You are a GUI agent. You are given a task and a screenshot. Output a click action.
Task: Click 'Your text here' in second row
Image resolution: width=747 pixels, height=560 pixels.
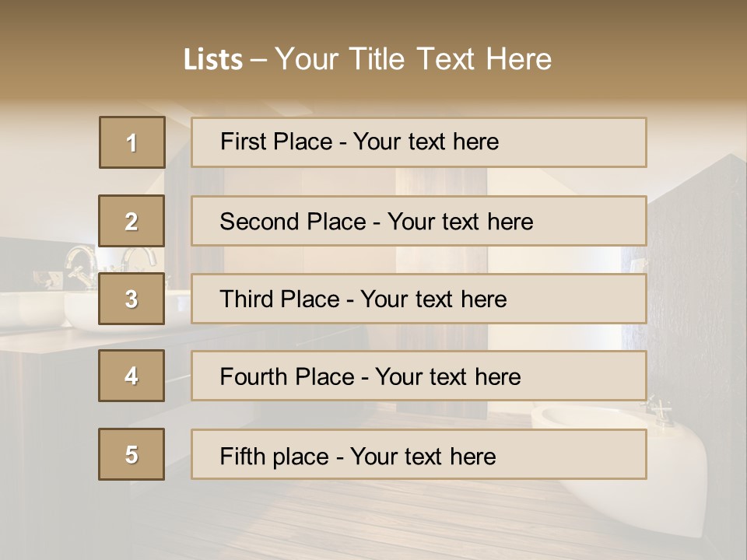(460, 222)
